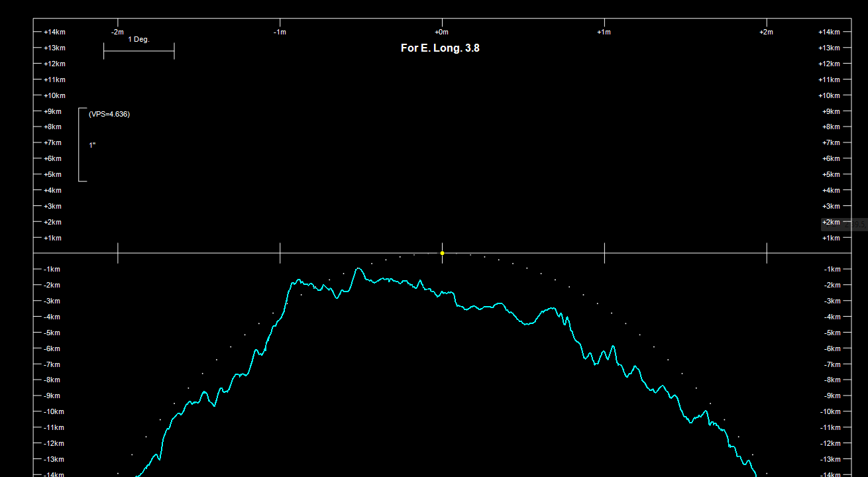Click "+9km" on the left axis
Image resolution: width=868 pixels, height=477 pixels.
point(52,112)
